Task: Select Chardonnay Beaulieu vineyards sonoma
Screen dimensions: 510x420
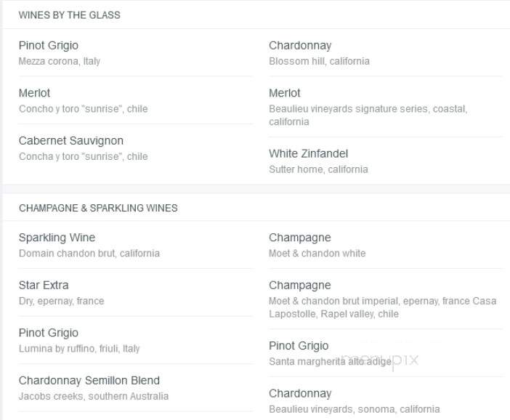Action: pos(386,400)
